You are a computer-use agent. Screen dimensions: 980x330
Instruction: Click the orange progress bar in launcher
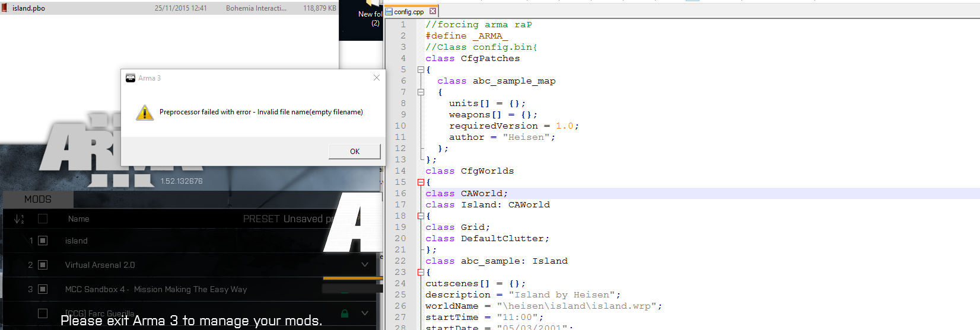coord(353,278)
